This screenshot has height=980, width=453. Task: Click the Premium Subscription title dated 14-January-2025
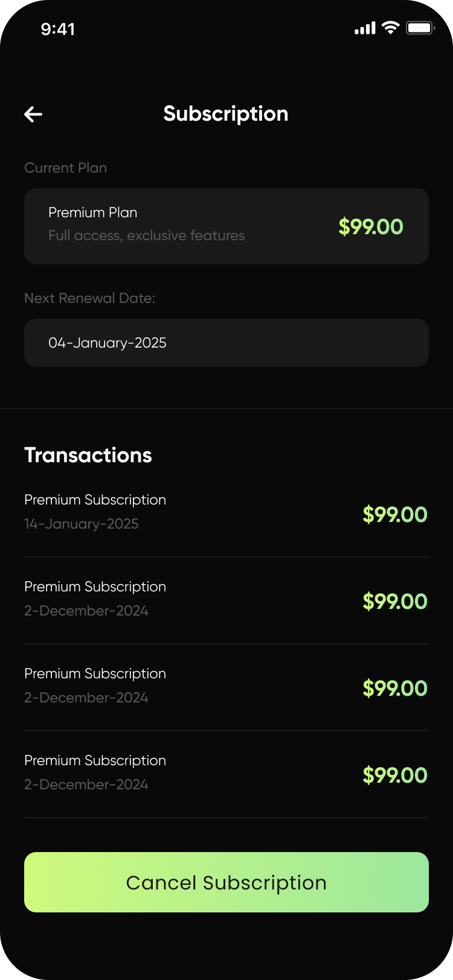[95, 500]
